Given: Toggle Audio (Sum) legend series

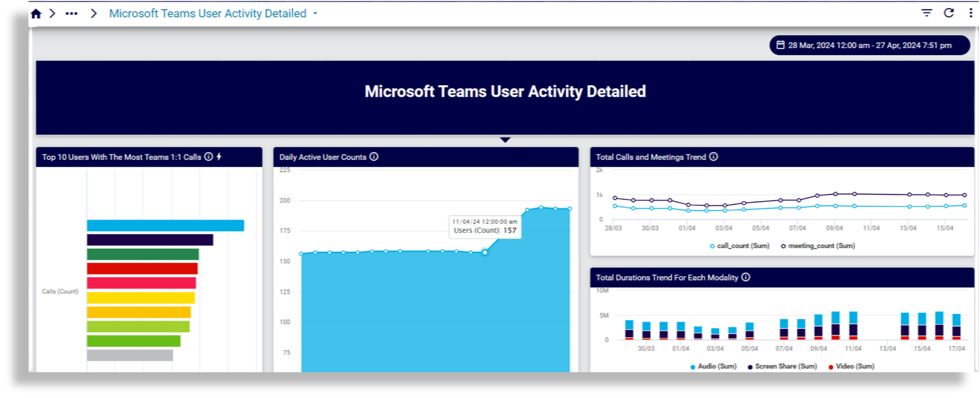Looking at the screenshot, I should [x=713, y=366].
